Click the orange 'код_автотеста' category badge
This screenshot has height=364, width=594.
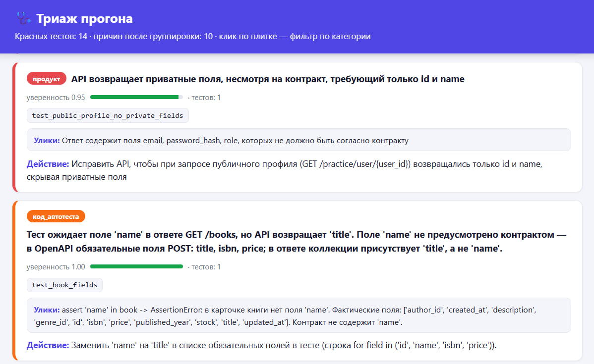(x=56, y=216)
